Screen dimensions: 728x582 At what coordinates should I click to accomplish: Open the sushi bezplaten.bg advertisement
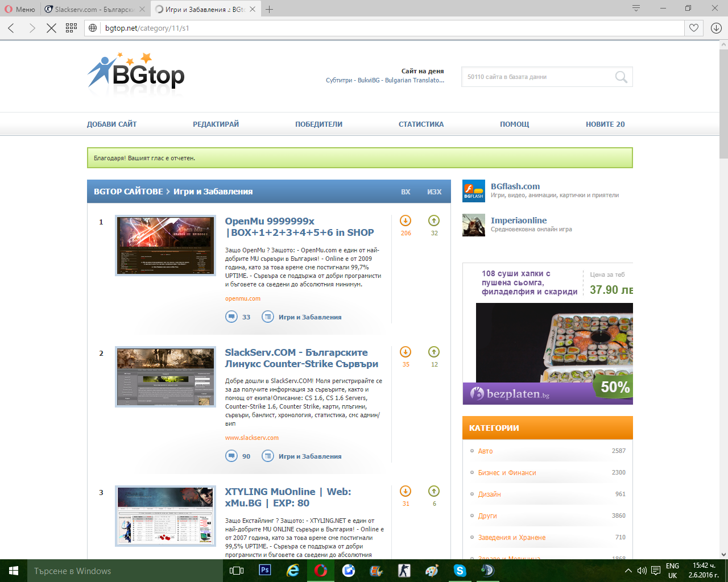[548, 334]
